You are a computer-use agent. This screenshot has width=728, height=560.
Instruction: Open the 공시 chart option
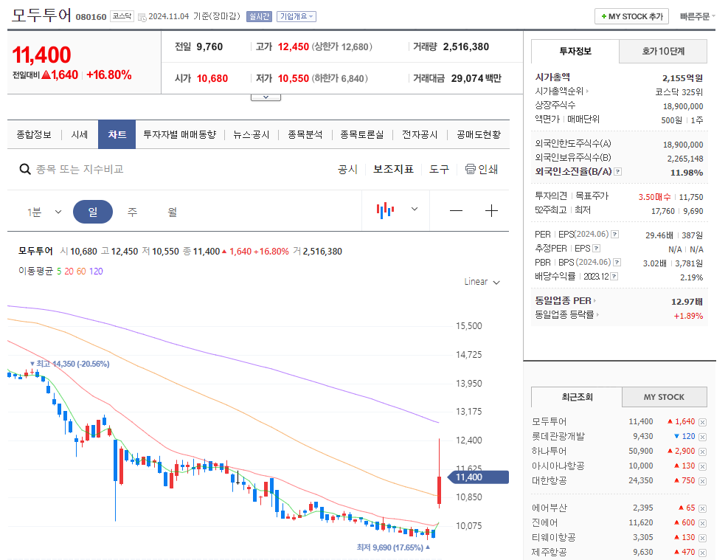(x=347, y=170)
